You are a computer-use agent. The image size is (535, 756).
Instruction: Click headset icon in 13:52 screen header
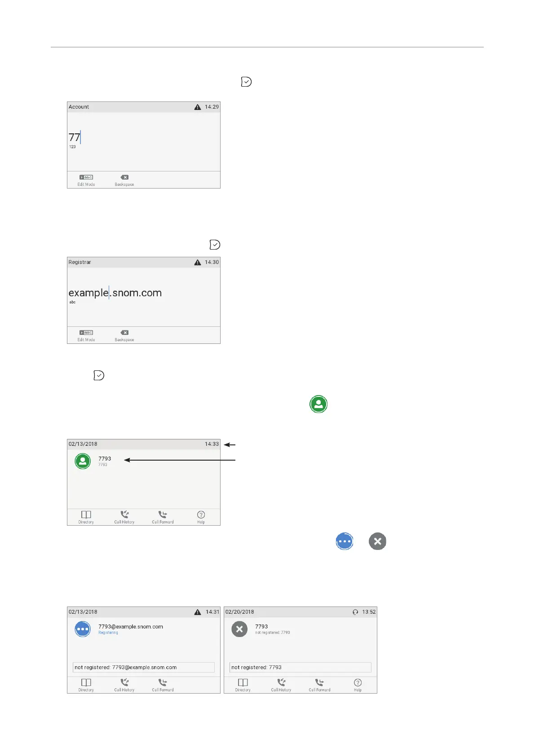[355, 612]
